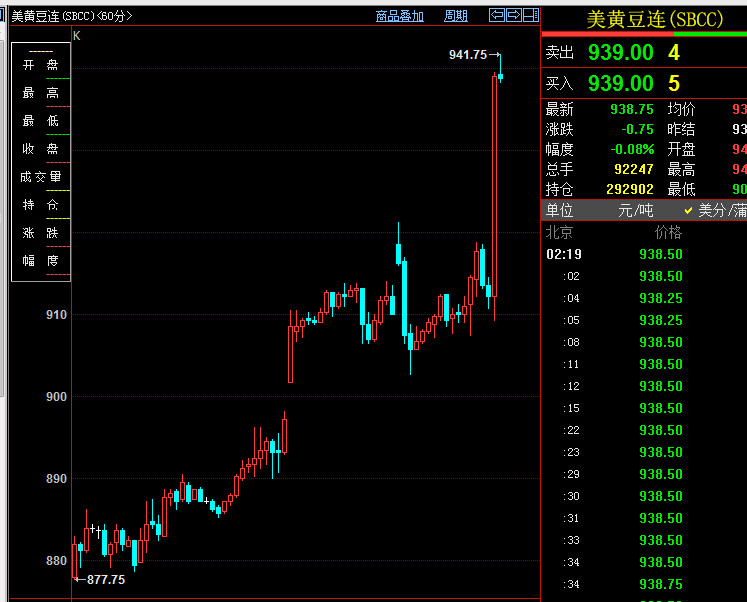The height and width of the screenshot is (602, 747).
Task: Open the 周期 period selector
Action: coord(455,16)
